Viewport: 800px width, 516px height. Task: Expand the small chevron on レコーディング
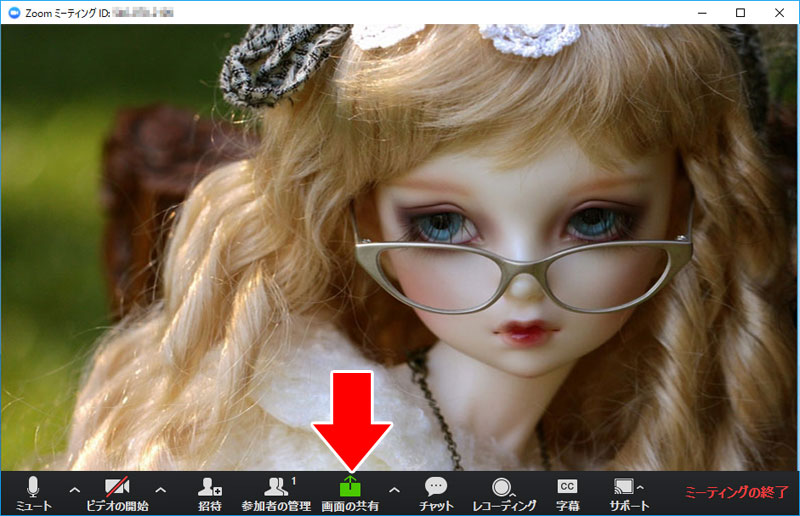pyautogui.click(x=514, y=492)
